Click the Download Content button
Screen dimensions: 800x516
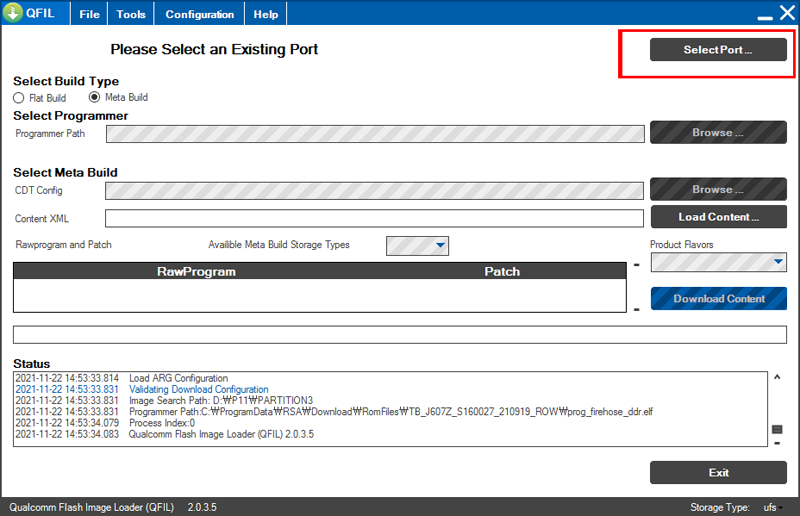[x=718, y=299]
